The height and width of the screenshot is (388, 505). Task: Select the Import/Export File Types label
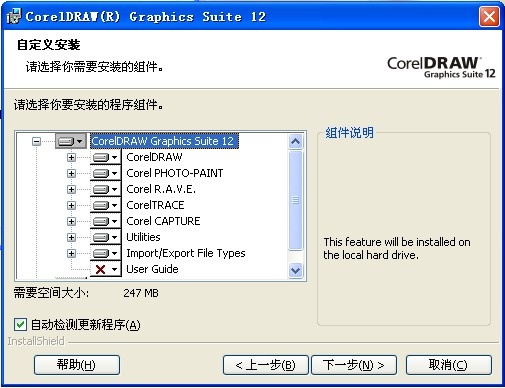(186, 253)
